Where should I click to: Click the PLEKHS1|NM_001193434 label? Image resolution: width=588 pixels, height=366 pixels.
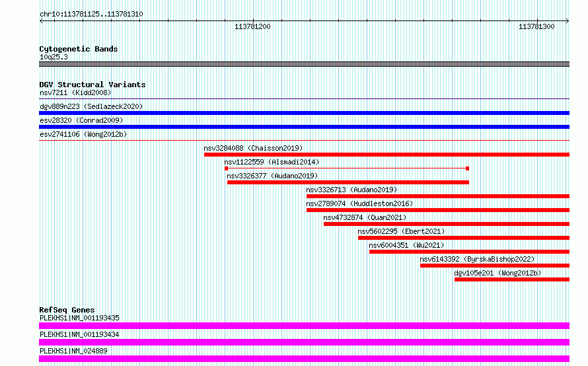tap(79, 334)
